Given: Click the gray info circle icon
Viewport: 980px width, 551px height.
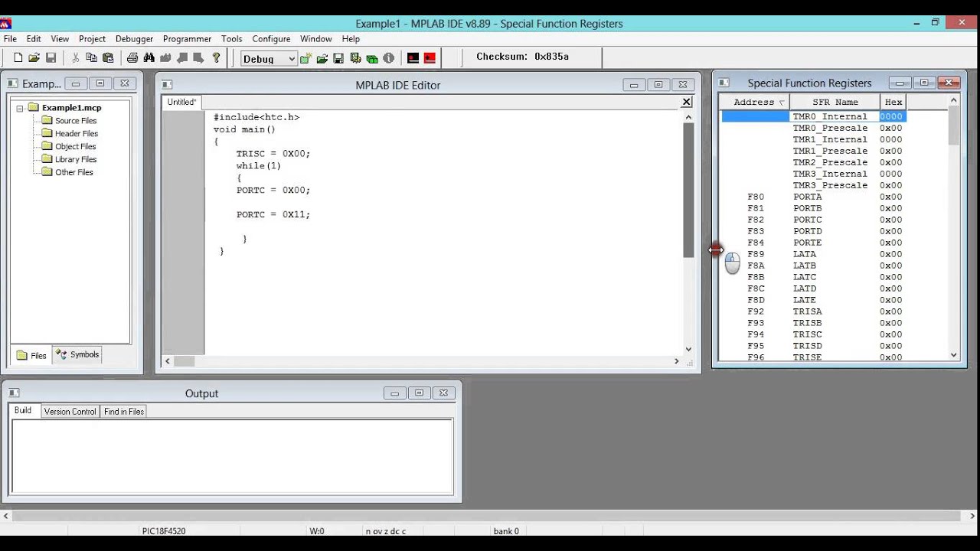Looking at the screenshot, I should tap(388, 58).
